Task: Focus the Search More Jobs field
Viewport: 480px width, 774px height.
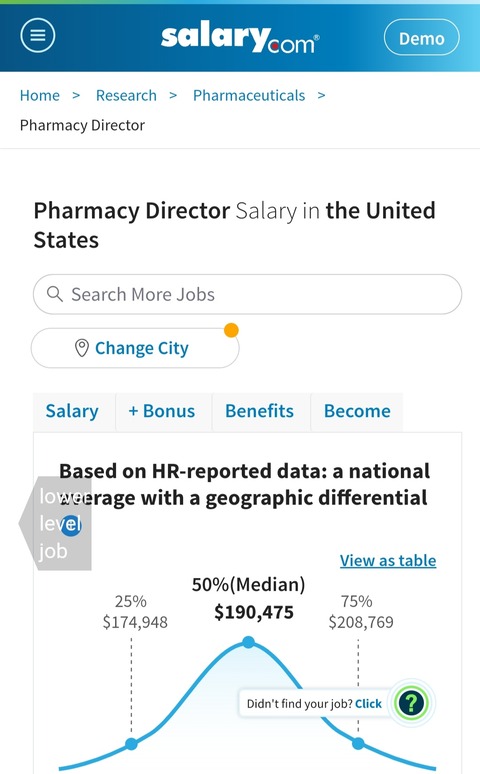Action: (x=247, y=294)
